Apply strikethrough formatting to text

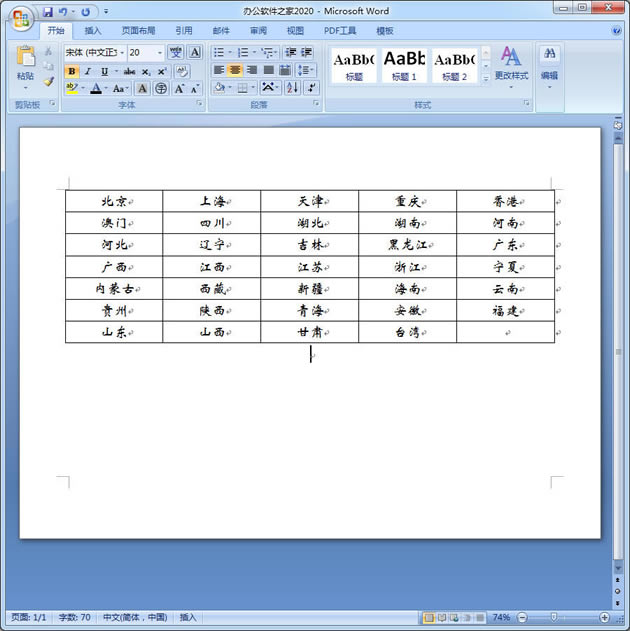129,71
